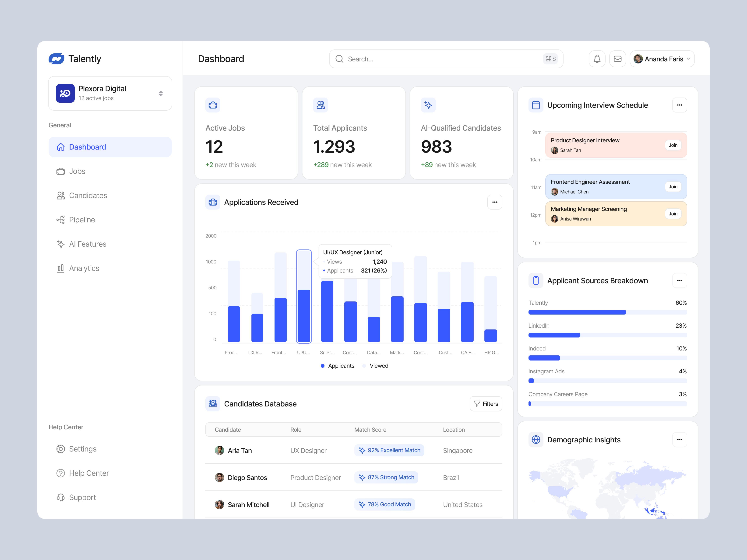Open messages via the envelope icon

[x=618, y=59]
